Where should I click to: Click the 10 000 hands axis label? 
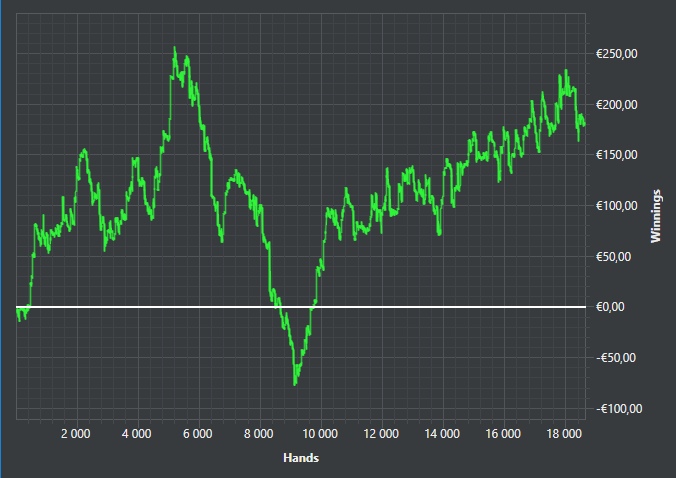click(320, 434)
